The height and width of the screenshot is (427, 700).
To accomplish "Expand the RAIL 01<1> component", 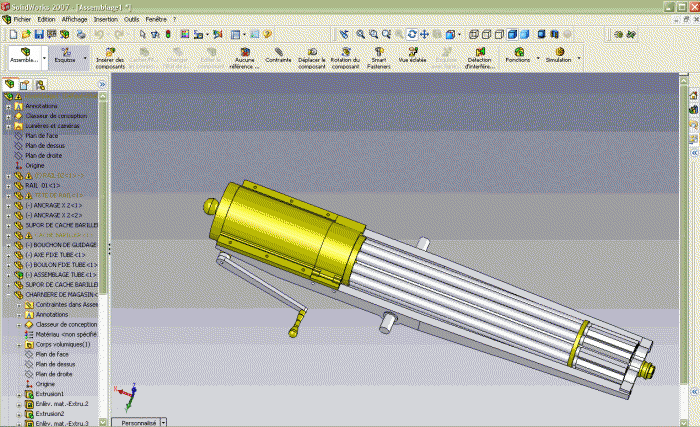I will [8, 186].
